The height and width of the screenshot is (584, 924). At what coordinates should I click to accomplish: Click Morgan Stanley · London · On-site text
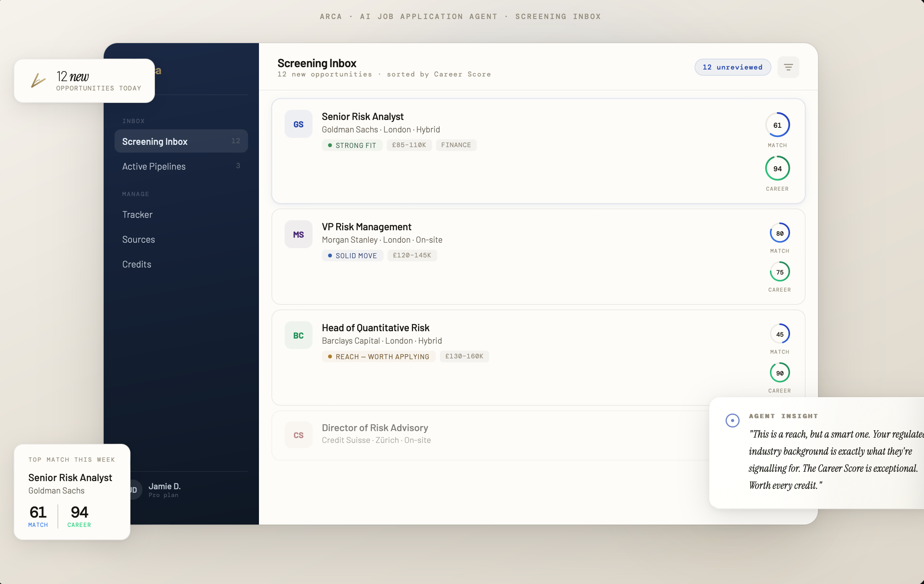[382, 240]
